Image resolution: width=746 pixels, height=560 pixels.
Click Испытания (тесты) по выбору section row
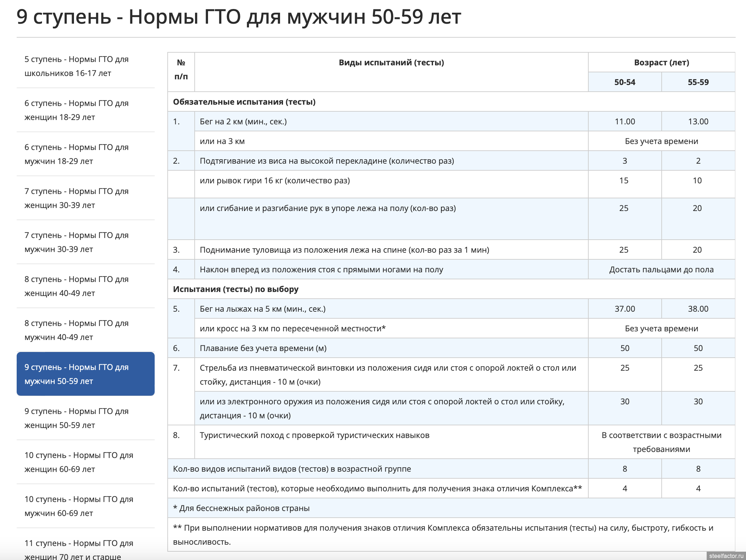(451, 289)
